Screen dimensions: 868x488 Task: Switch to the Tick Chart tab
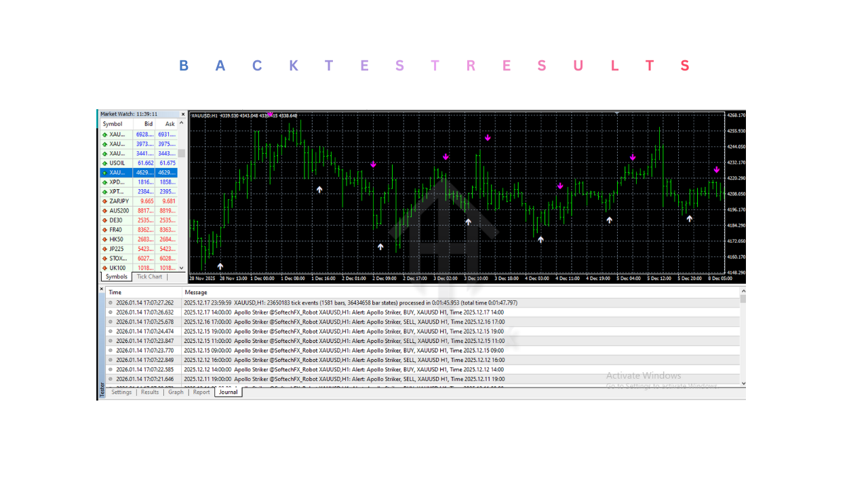(x=149, y=277)
